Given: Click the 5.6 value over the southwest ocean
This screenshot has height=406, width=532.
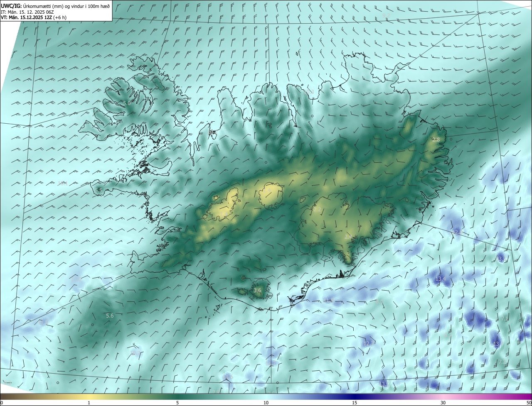Looking at the screenshot, I should [110, 316].
